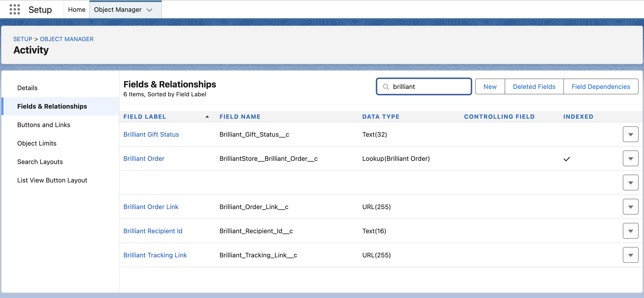Click the Brilliant Order indexed checkmark
The width and height of the screenshot is (644, 298).
pos(567,159)
